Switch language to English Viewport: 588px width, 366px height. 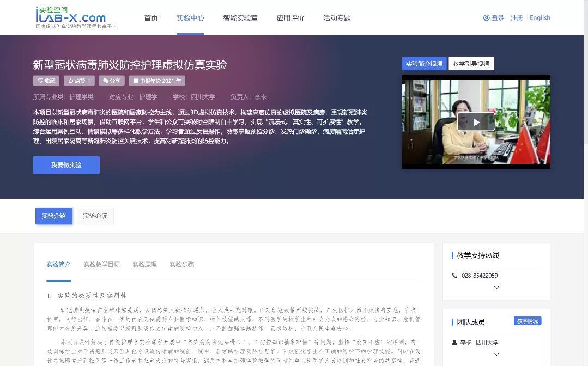(539, 18)
